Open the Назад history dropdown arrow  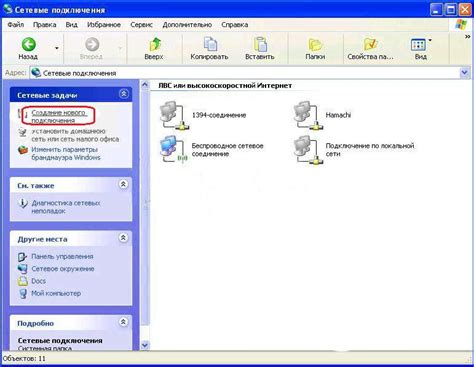coord(57,48)
